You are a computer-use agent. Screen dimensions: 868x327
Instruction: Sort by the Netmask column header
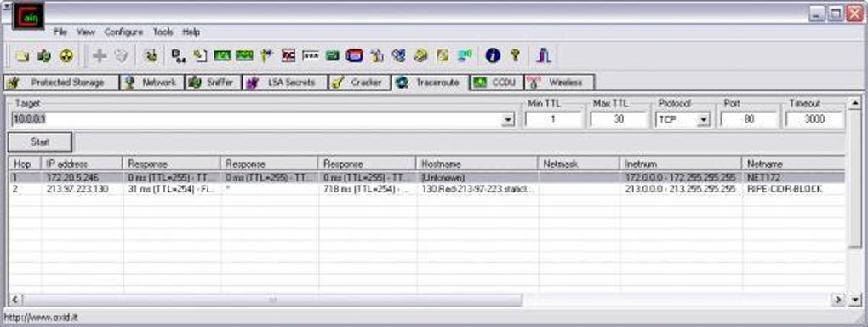(579, 164)
